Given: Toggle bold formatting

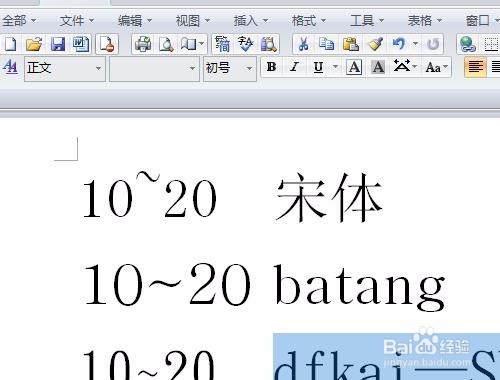Looking at the screenshot, I should pyautogui.click(x=271, y=67).
